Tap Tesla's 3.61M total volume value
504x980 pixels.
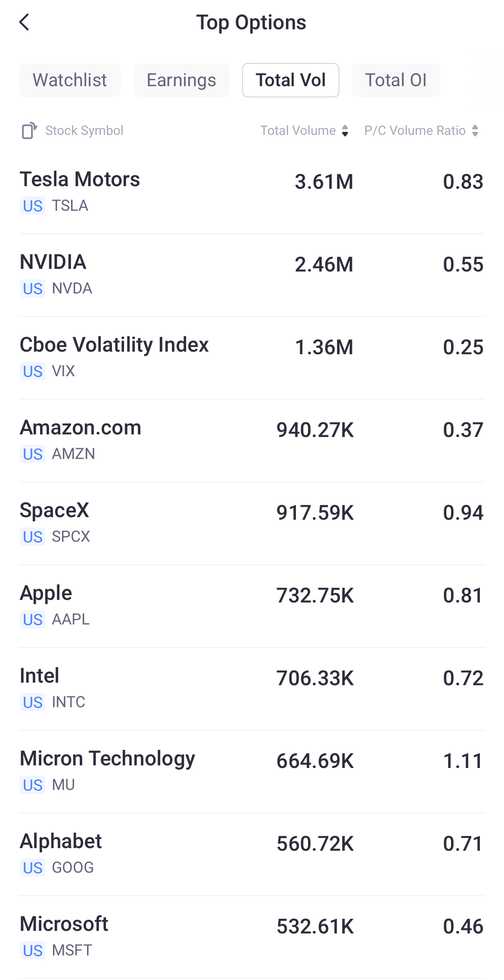(324, 182)
